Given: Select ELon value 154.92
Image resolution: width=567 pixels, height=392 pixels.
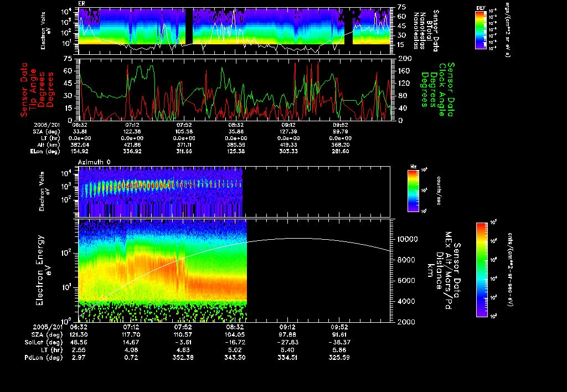Looking at the screenshot, I should coord(80,152).
